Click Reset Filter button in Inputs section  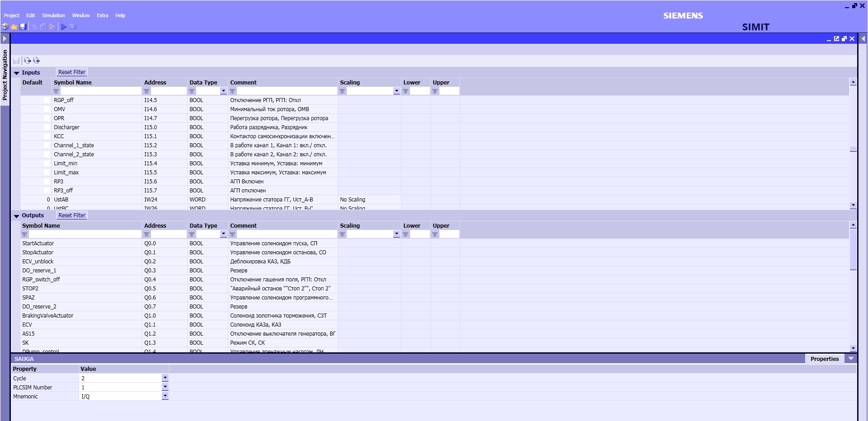coord(72,72)
